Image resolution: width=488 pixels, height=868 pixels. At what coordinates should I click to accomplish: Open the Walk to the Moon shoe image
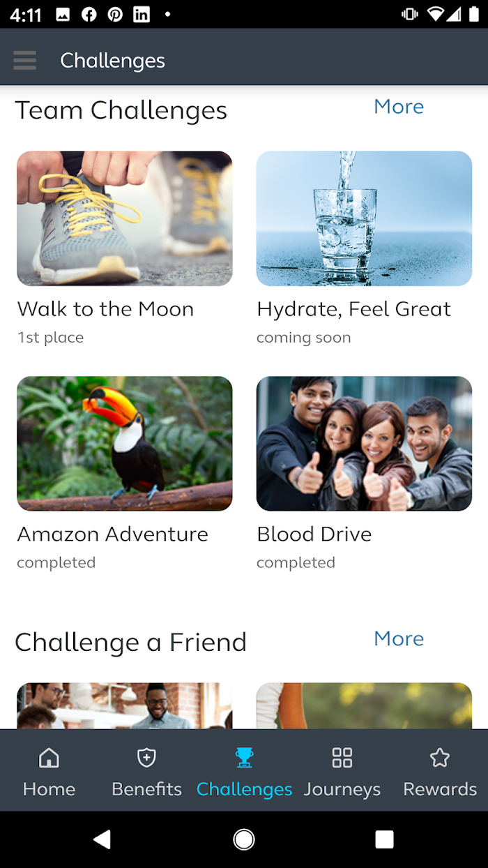(125, 218)
